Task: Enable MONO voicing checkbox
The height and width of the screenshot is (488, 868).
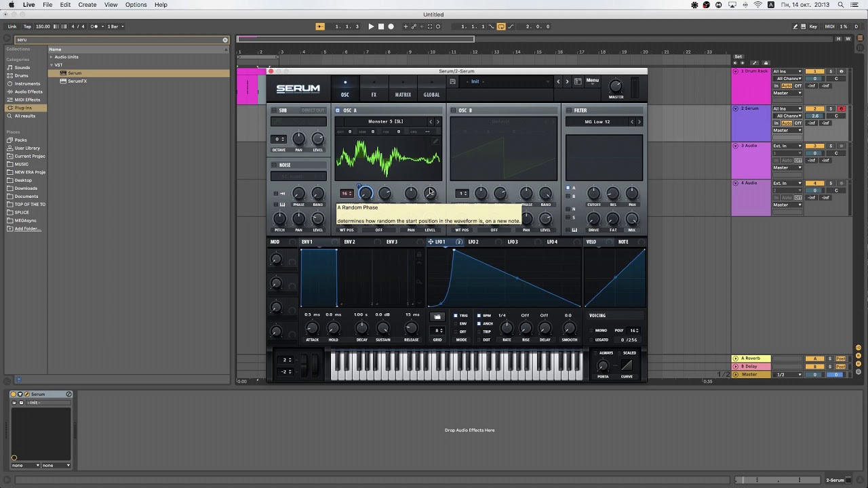Action: tap(591, 331)
